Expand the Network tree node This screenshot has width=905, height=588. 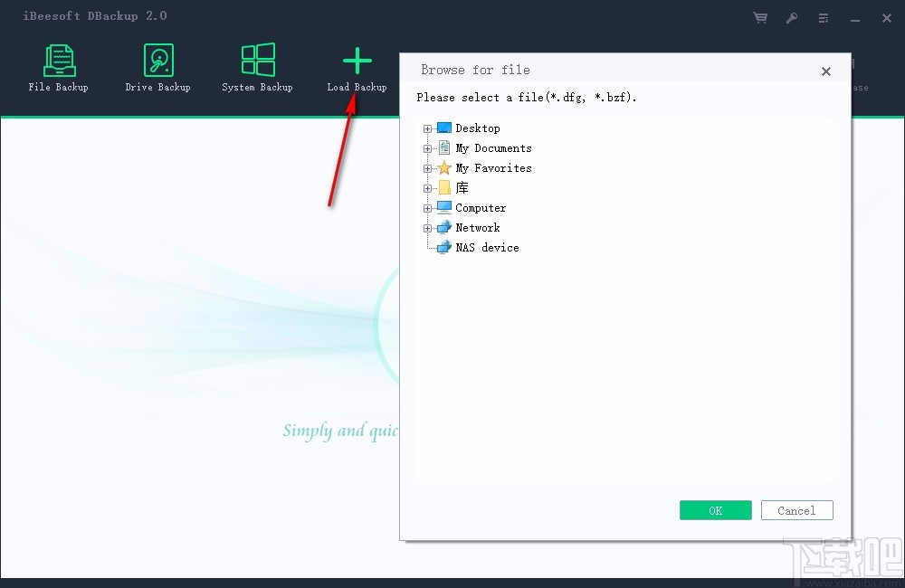(x=427, y=227)
